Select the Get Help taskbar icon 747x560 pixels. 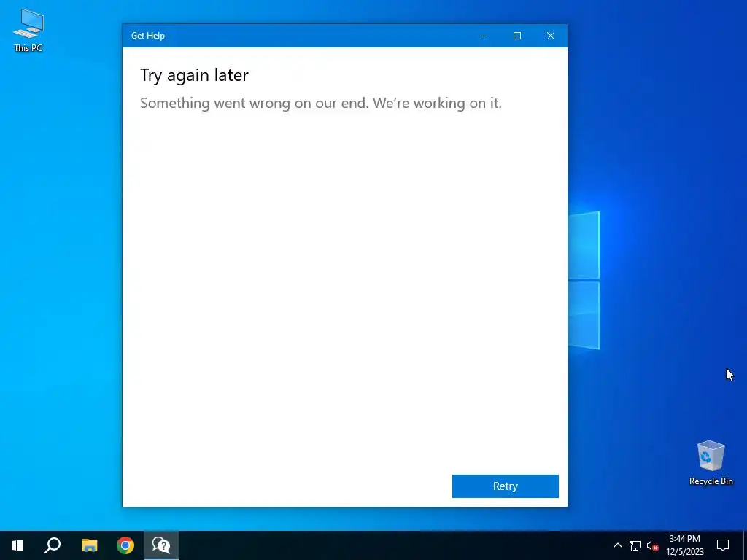[161, 545]
